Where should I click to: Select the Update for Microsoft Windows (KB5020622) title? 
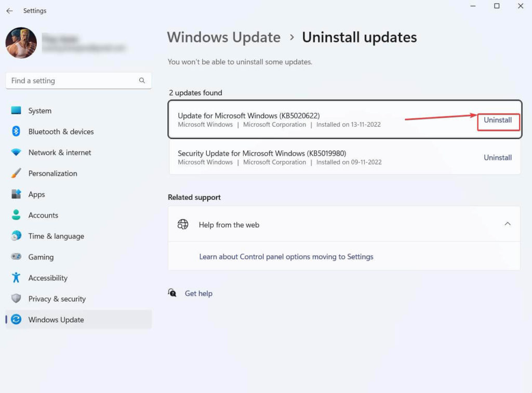(249, 116)
